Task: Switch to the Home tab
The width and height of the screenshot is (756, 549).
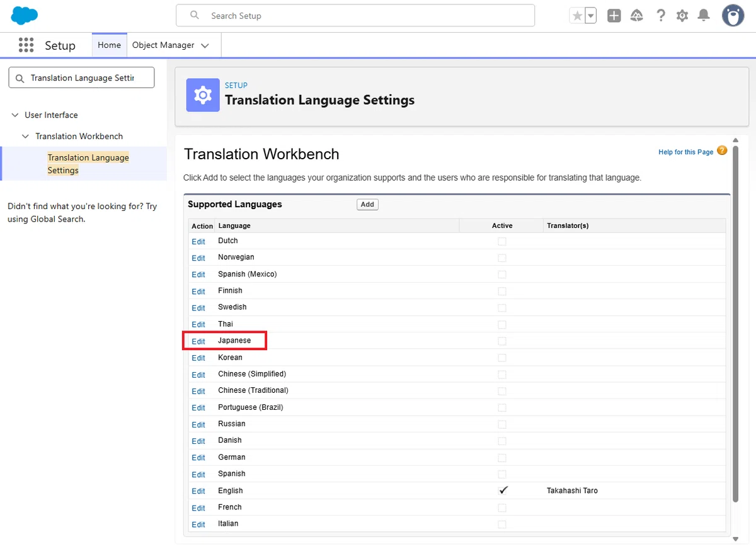Action: coord(110,45)
